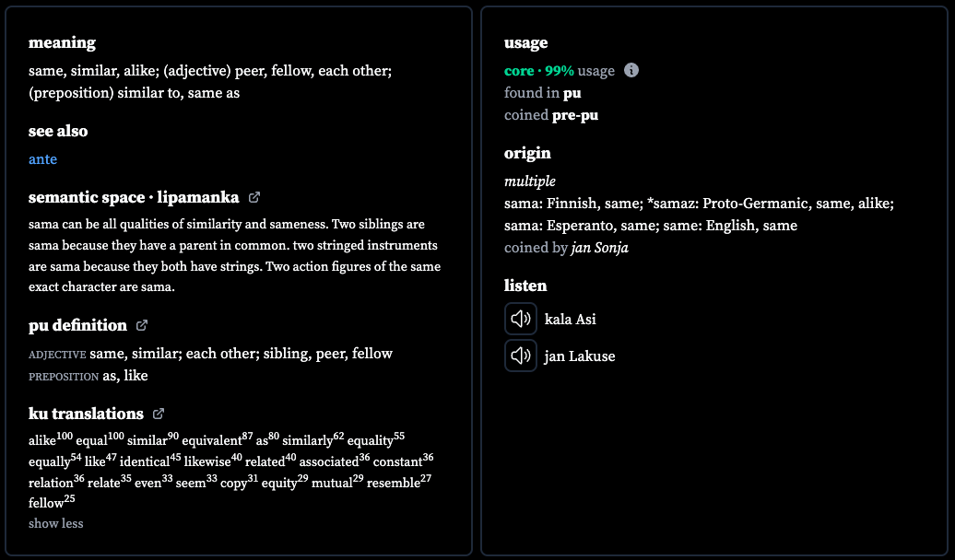
Task: Click the 'semantic space · lipamanka' heading
Action: pyautogui.click(x=134, y=197)
